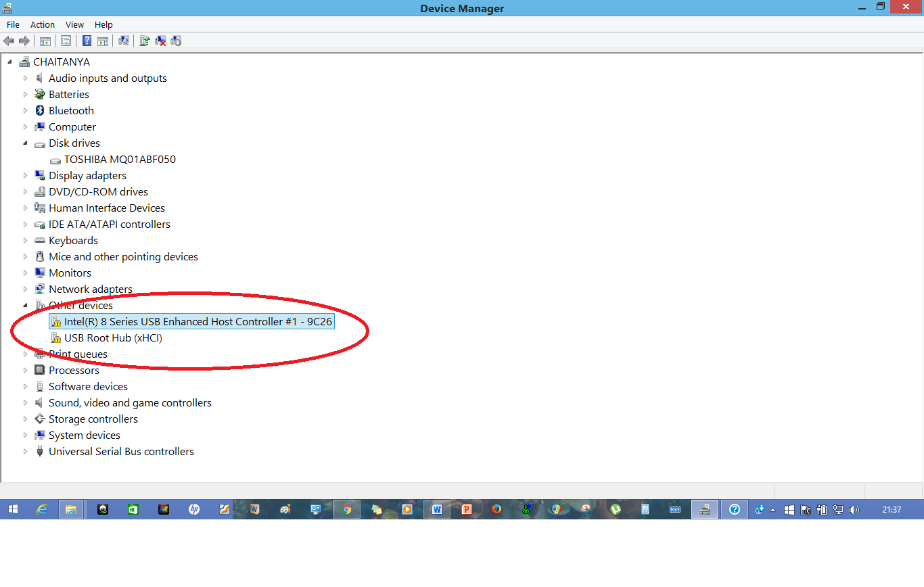Viewport: 924px width, 587px height.
Task: Click the Update Driver Software toolbar icon
Action: click(144, 41)
